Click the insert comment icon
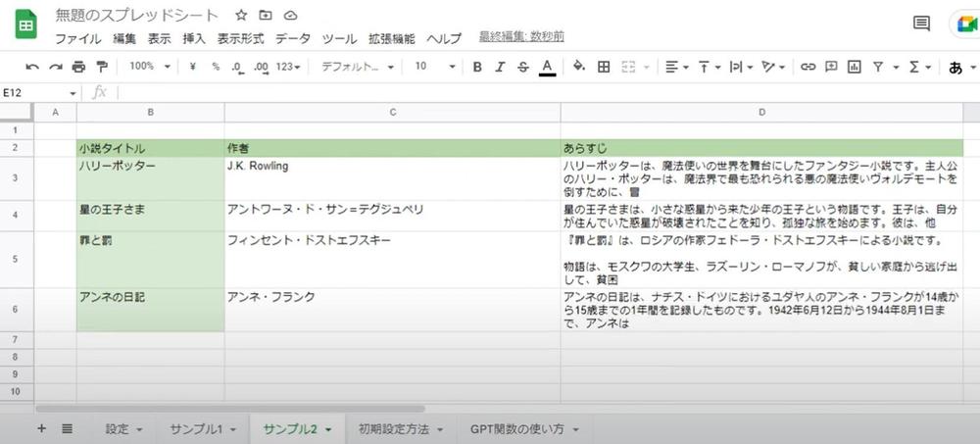980x444 pixels. tap(831, 67)
